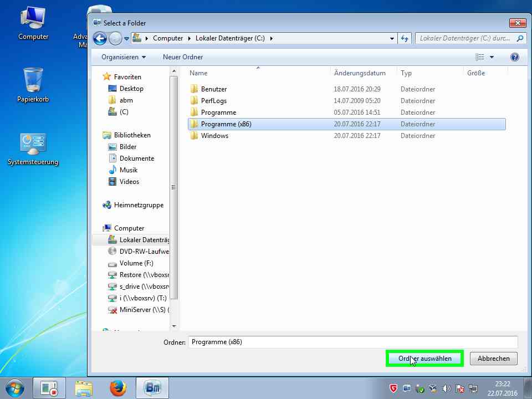The height and width of the screenshot is (399, 532).
Task: Select Heimnetzgruppe in navigation pane
Action: [139, 205]
